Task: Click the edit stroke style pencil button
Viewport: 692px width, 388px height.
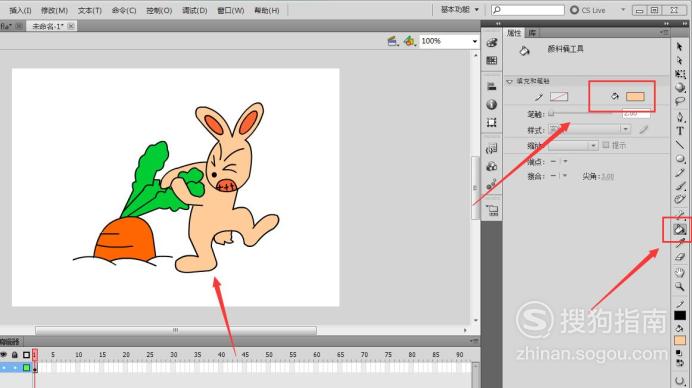Action: coord(643,129)
